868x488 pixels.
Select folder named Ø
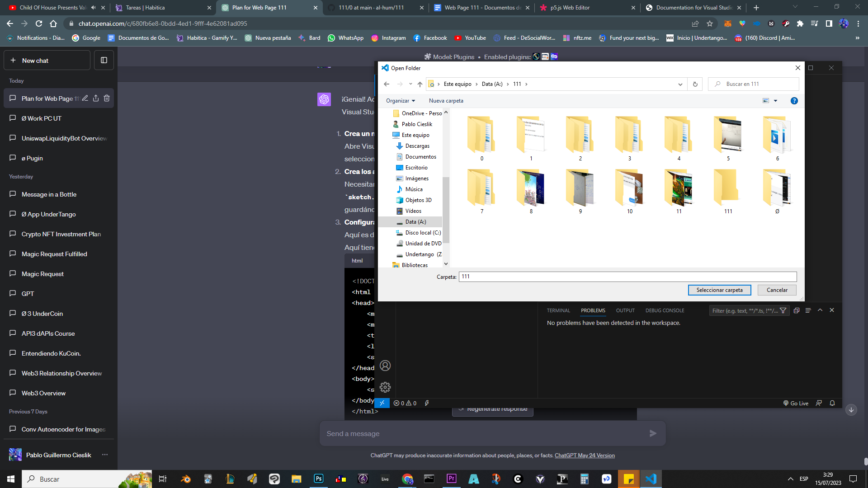(x=777, y=192)
